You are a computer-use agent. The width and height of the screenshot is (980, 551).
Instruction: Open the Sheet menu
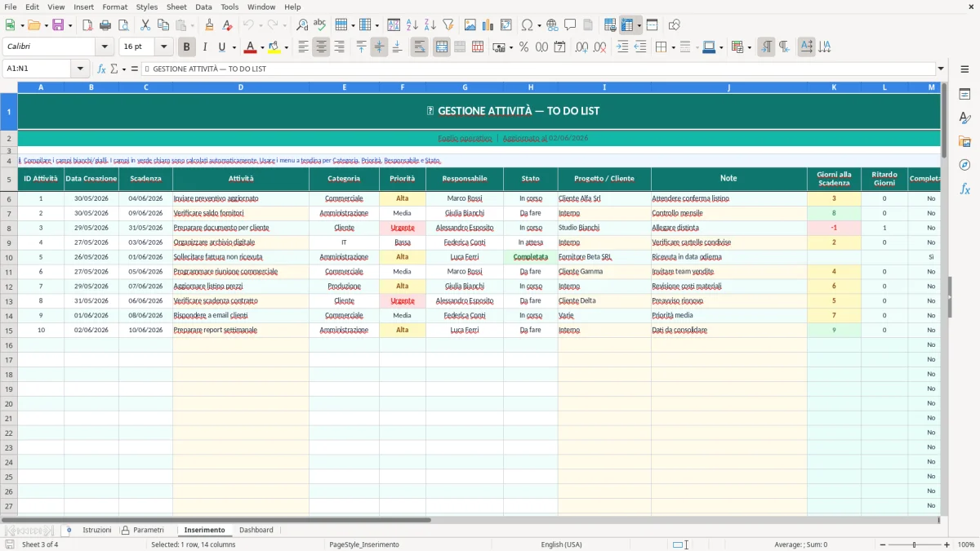(x=176, y=7)
